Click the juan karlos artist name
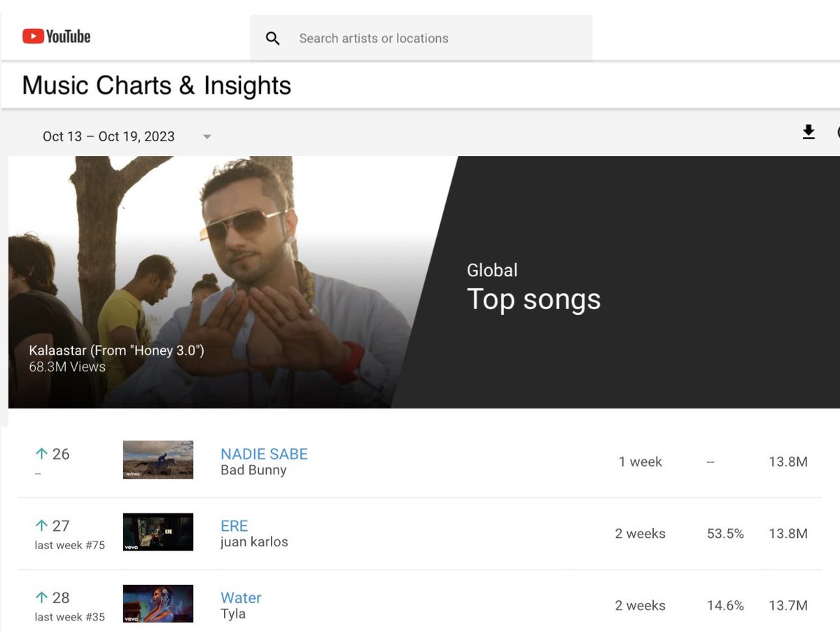Viewport: 840px width, 631px height. (x=254, y=542)
